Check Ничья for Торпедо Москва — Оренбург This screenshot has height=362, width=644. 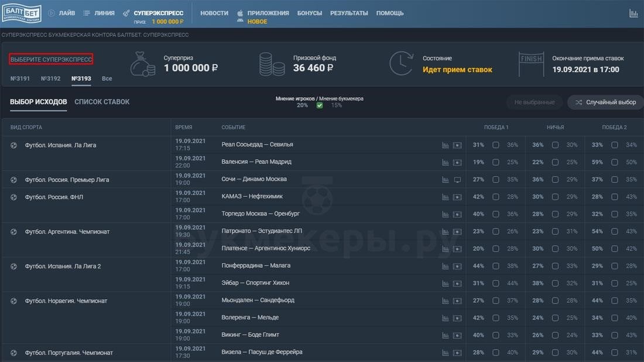pyautogui.click(x=555, y=214)
